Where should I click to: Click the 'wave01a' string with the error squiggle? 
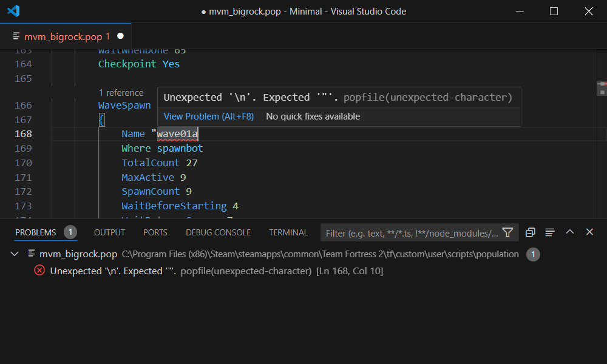point(177,134)
